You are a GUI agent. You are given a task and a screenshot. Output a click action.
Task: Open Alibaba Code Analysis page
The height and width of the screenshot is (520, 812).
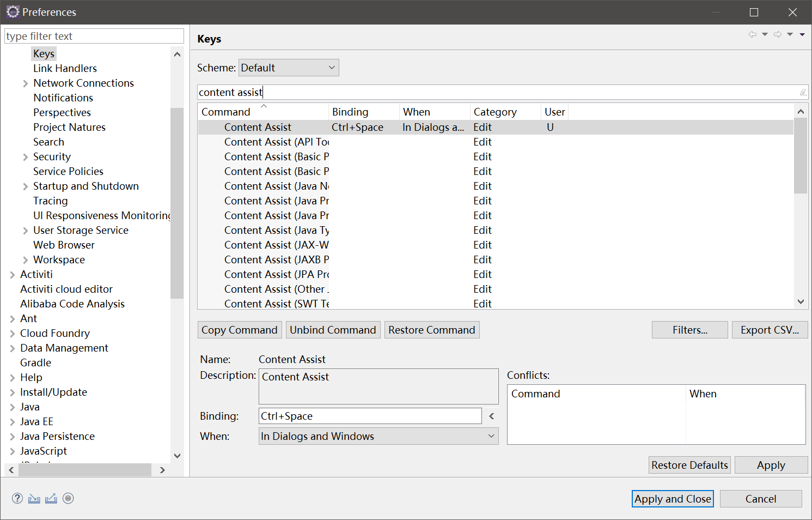[x=72, y=304]
